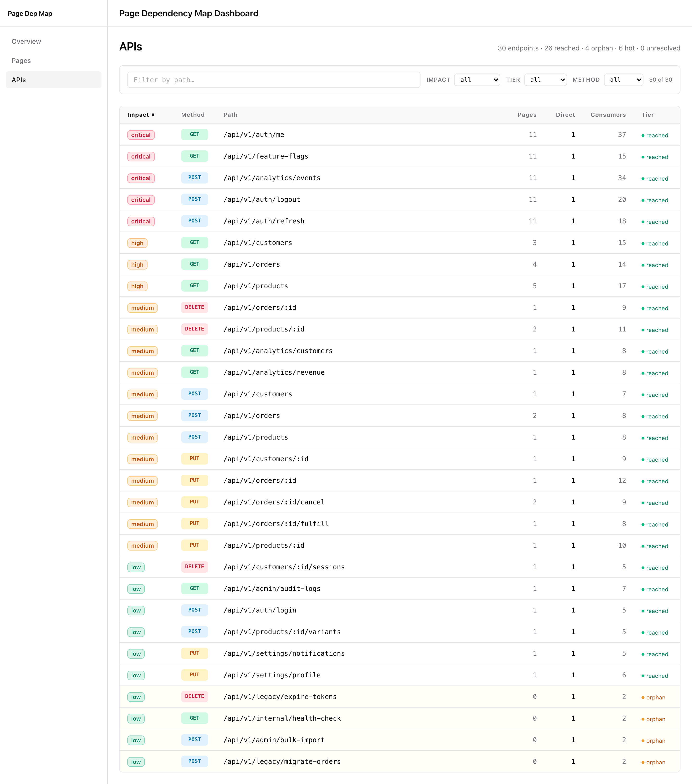Click the /api/v1/auth/me path

click(x=254, y=135)
